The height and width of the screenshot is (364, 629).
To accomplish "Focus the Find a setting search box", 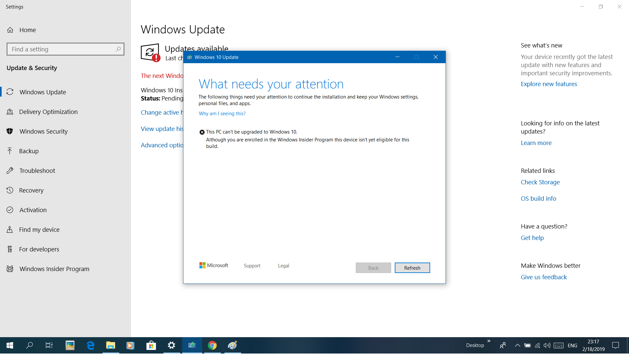I will [x=66, y=49].
